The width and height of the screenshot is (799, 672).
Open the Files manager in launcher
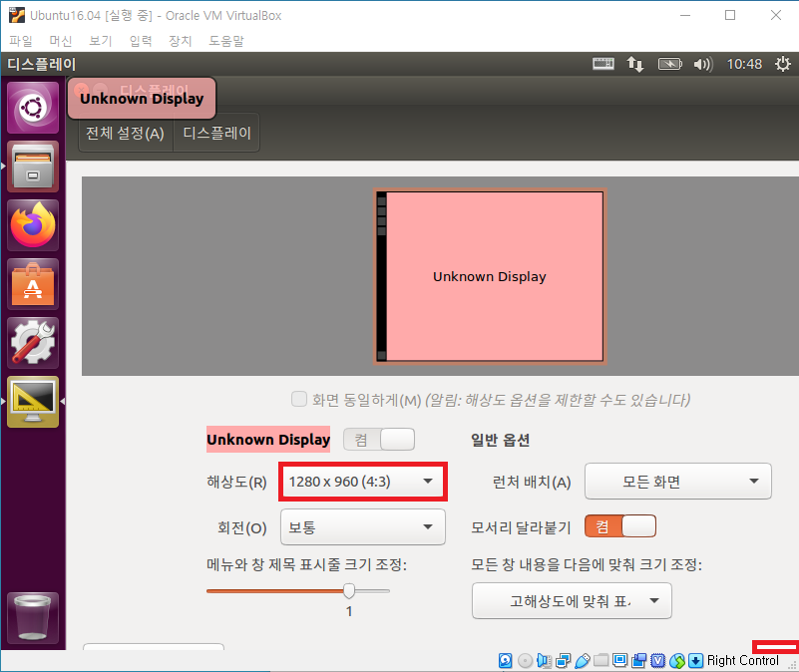tap(33, 167)
